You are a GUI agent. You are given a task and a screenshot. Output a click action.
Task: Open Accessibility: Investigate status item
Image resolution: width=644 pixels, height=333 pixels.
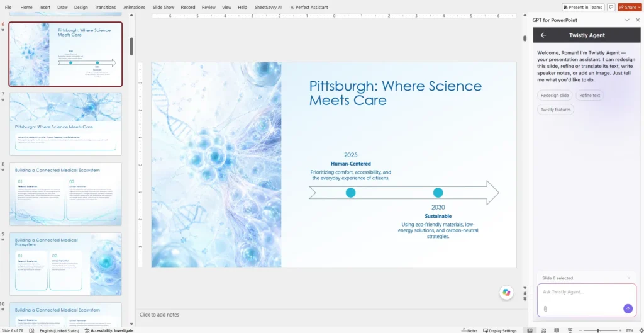coord(109,330)
